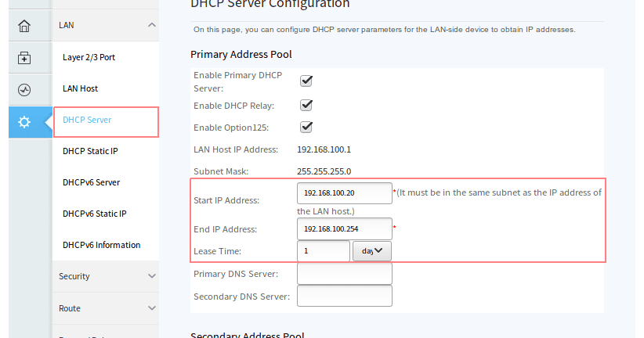The width and height of the screenshot is (644, 338).
Task: Click the Route section label
Action: 70,308
